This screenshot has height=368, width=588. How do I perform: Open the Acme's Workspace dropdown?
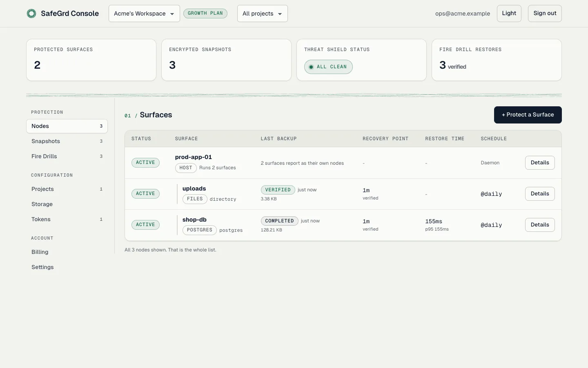coord(144,13)
